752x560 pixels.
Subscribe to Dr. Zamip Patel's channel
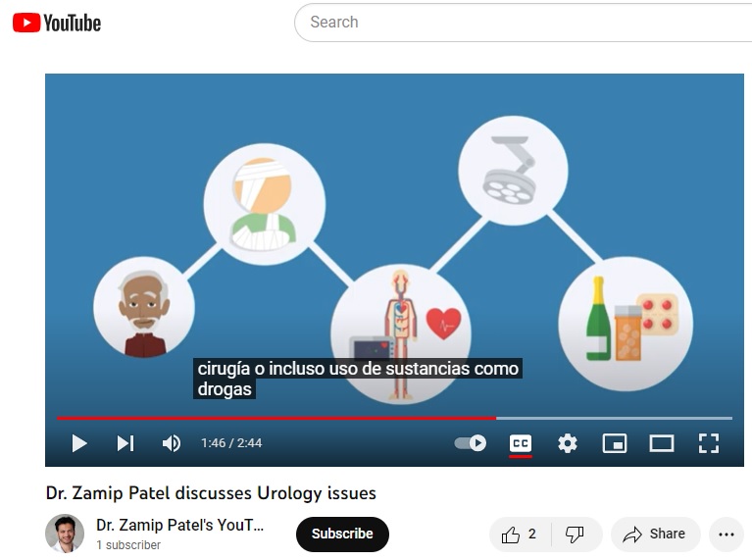pyautogui.click(x=342, y=534)
